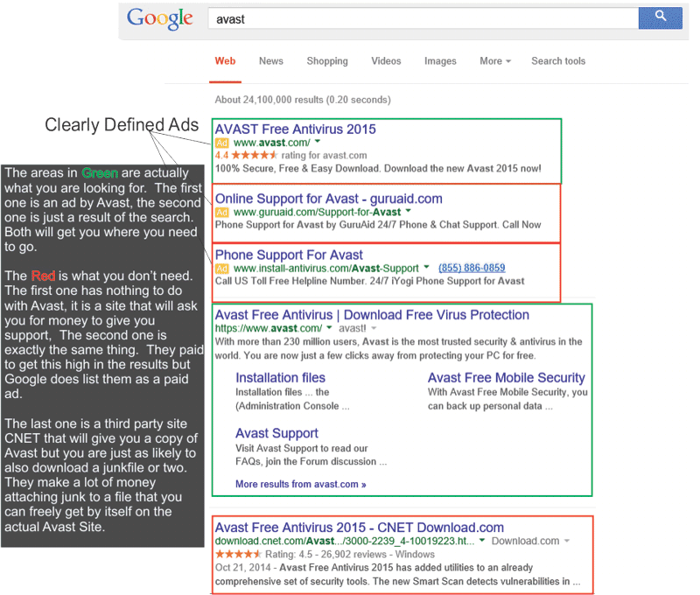The image size is (700, 595).
Task: Click the www.avast.com/ ad URL text
Action: [272, 143]
